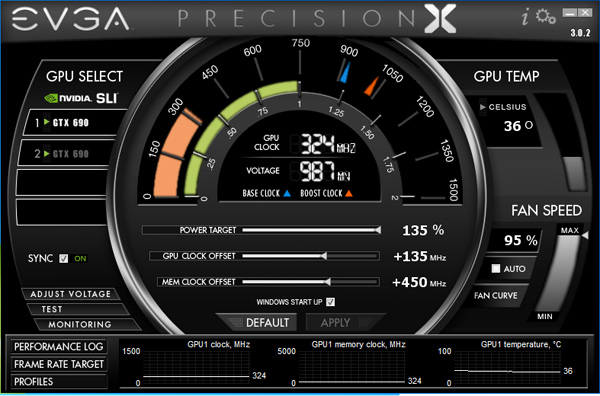Click the GPU1 clock MHz graph
Image resolution: width=600 pixels, height=396 pixels.
coord(196,368)
